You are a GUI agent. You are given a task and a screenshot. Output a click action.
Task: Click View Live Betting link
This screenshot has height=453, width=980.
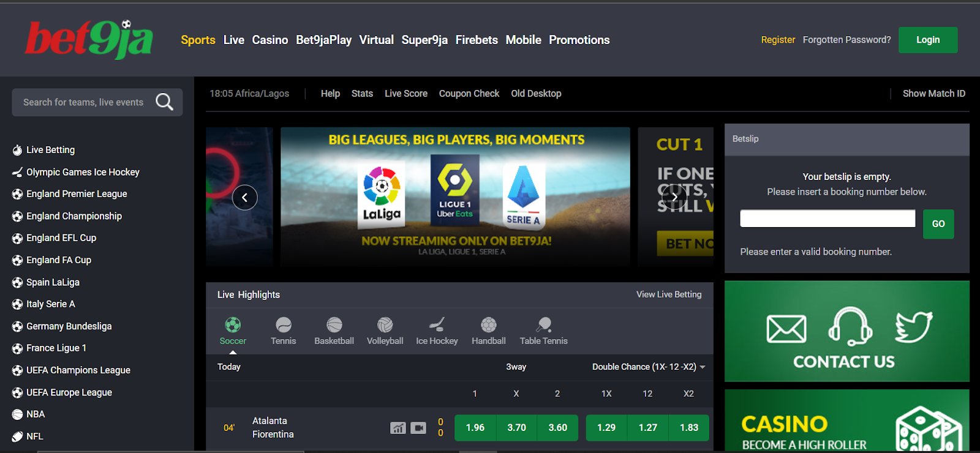click(x=669, y=294)
